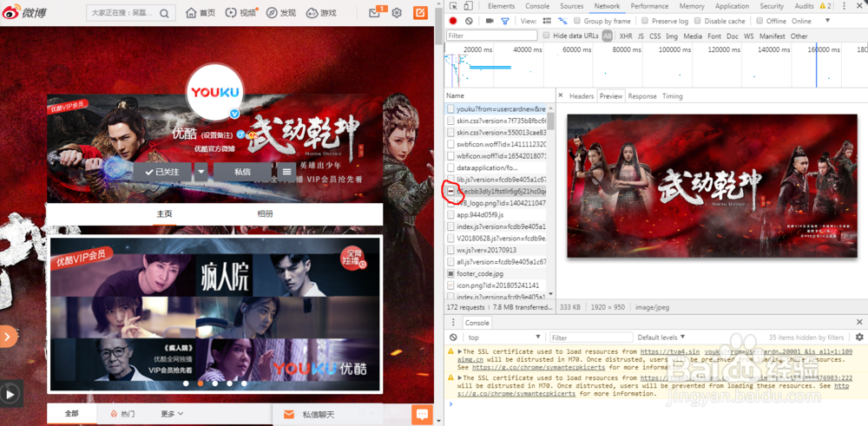Open Weibo 发现 discover section
Screen dimensions: 868x426
281,13
